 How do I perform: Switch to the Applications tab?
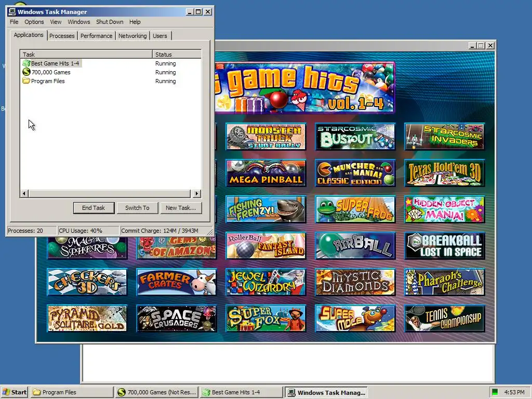coord(29,35)
